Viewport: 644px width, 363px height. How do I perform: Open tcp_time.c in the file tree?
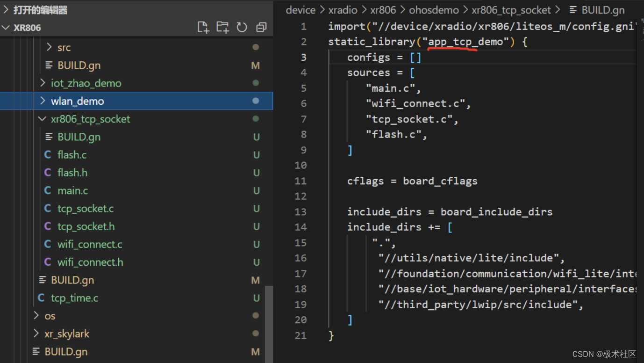coord(75,298)
